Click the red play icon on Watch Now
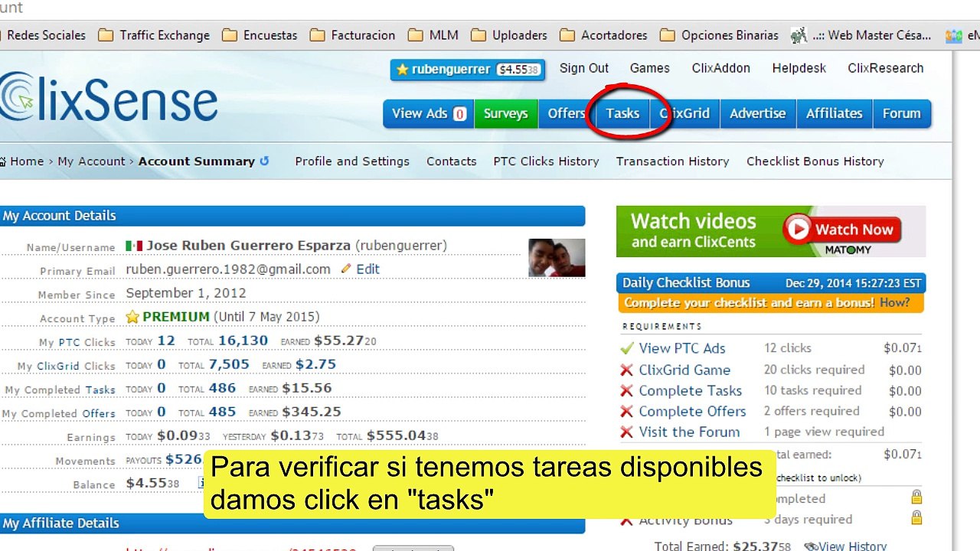980x551 pixels. pos(797,229)
